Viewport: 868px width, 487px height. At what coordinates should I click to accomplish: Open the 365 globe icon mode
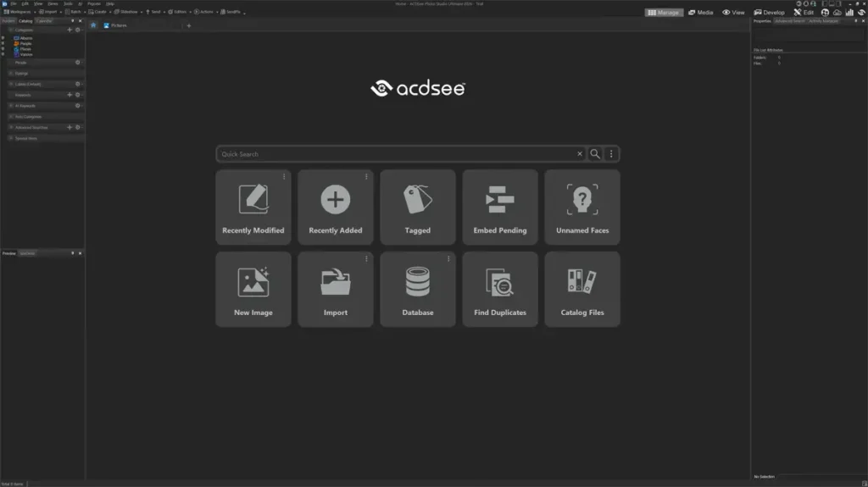pos(825,12)
